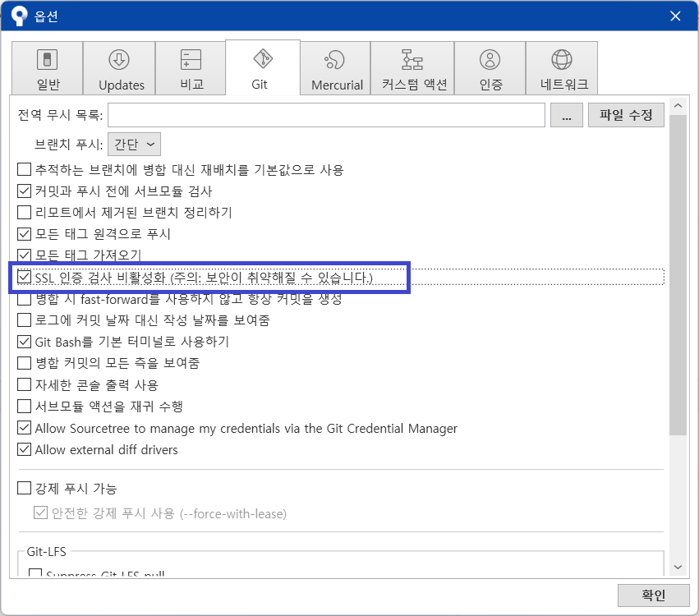Enable 자세한 콘솔 출력 사용 checkbox
Screen dimensions: 699x616
(x=24, y=384)
